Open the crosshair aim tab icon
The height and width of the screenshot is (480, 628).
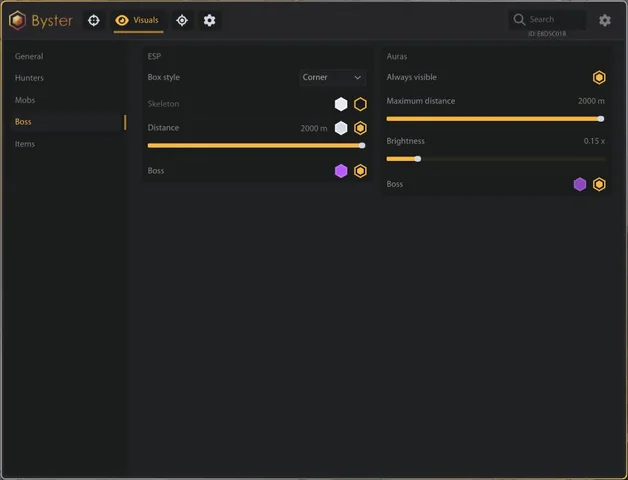pyautogui.click(x=94, y=20)
